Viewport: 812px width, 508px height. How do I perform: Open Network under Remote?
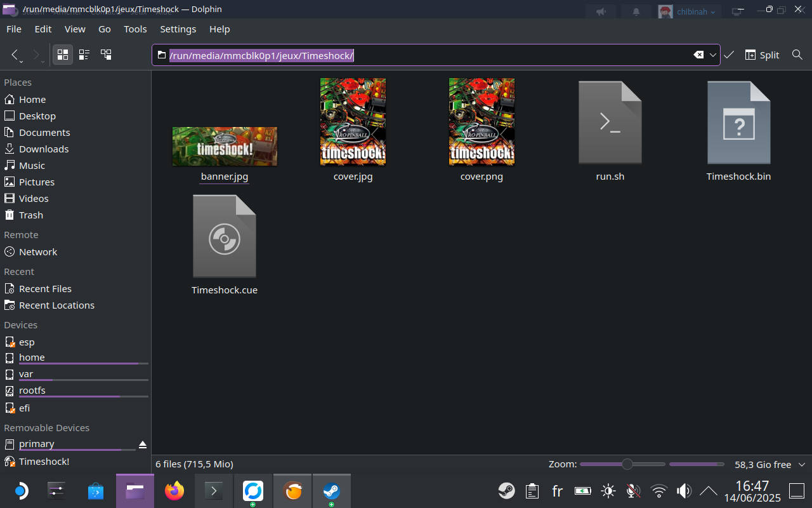click(75, 252)
